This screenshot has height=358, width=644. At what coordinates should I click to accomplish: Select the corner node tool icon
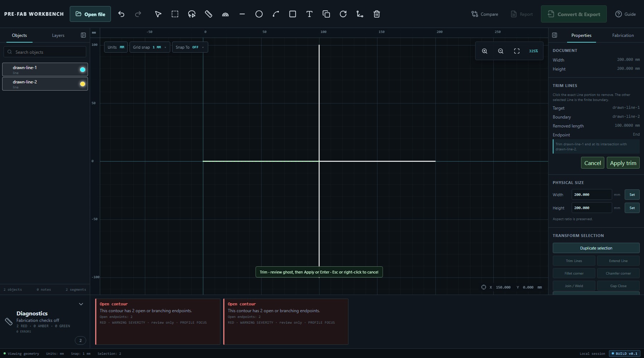point(360,14)
